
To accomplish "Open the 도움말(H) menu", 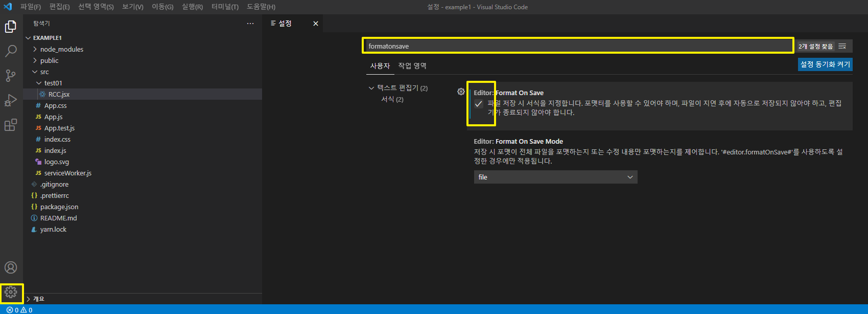I will point(261,7).
